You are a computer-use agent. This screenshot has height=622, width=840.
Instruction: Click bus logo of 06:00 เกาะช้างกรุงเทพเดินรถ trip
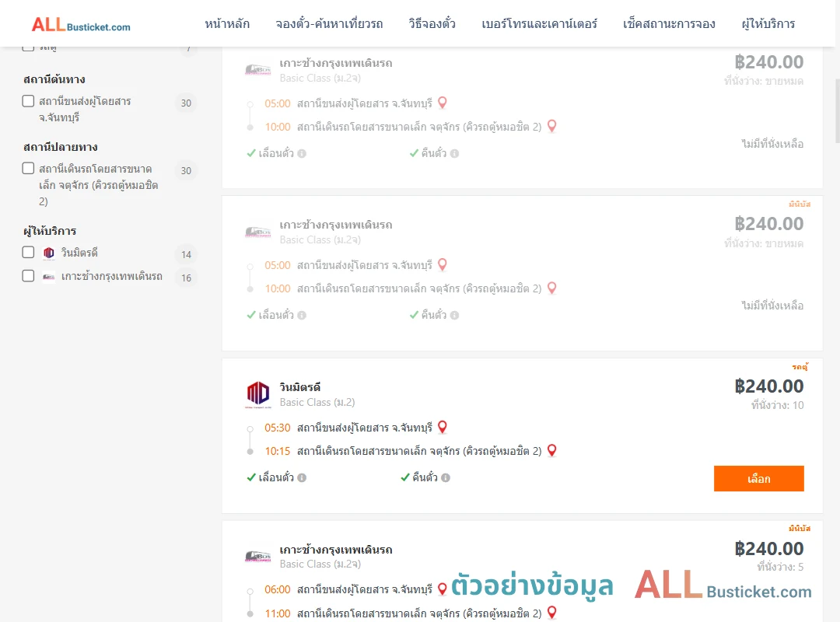[x=257, y=557]
